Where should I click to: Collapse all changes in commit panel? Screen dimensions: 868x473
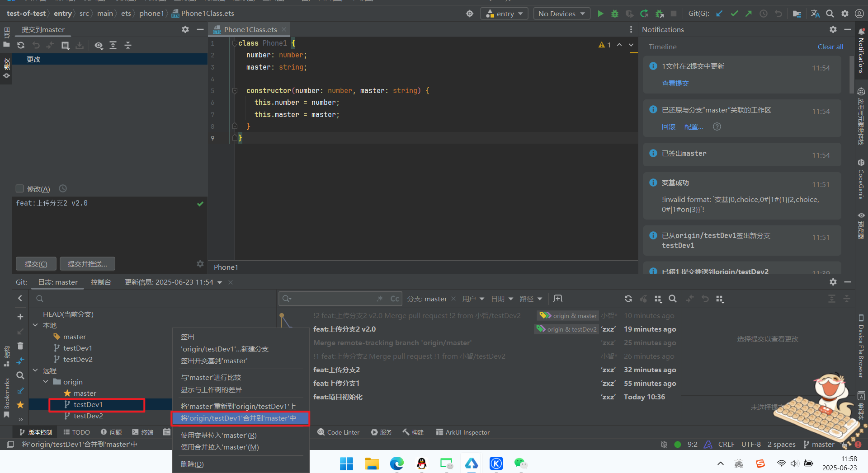(128, 45)
